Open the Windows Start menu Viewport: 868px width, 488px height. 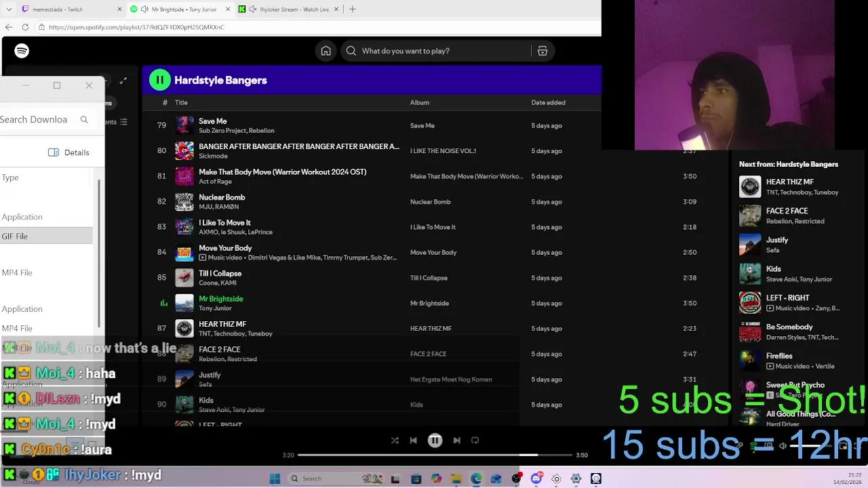[x=275, y=479]
